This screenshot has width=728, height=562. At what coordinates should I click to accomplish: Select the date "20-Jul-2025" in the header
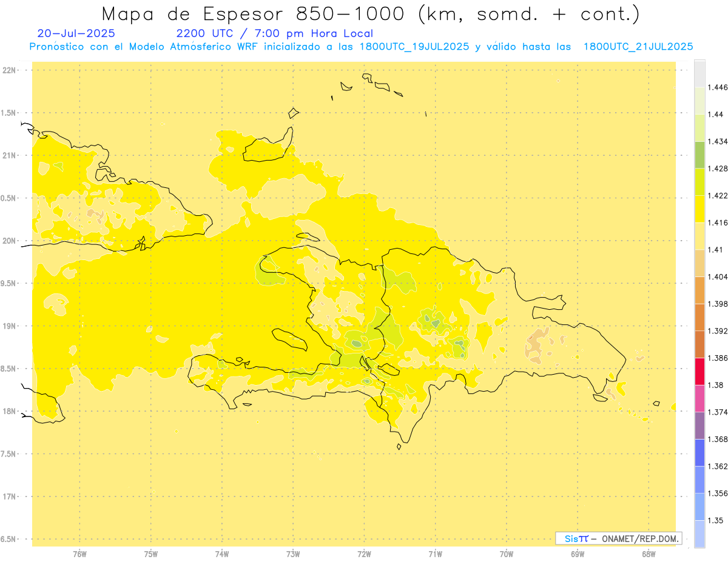[x=76, y=34]
